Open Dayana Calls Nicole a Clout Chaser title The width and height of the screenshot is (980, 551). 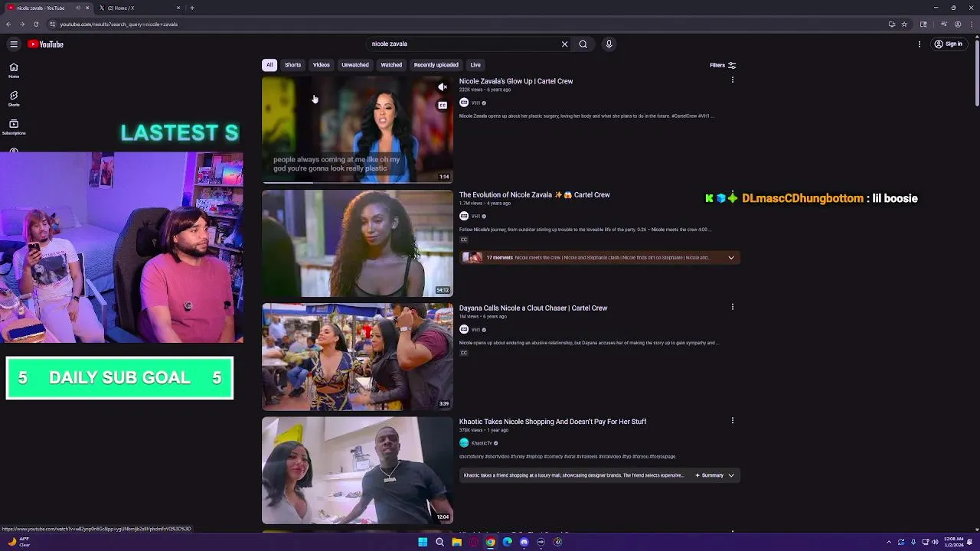[533, 308]
